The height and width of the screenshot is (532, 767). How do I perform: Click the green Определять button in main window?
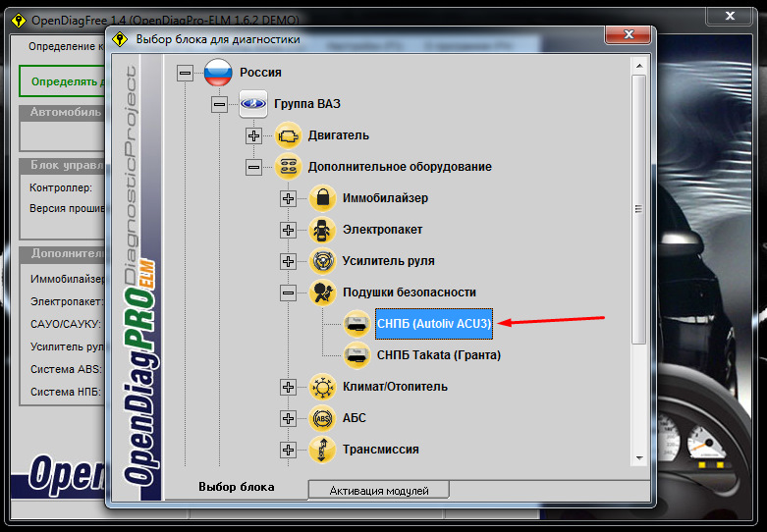[x=63, y=81]
